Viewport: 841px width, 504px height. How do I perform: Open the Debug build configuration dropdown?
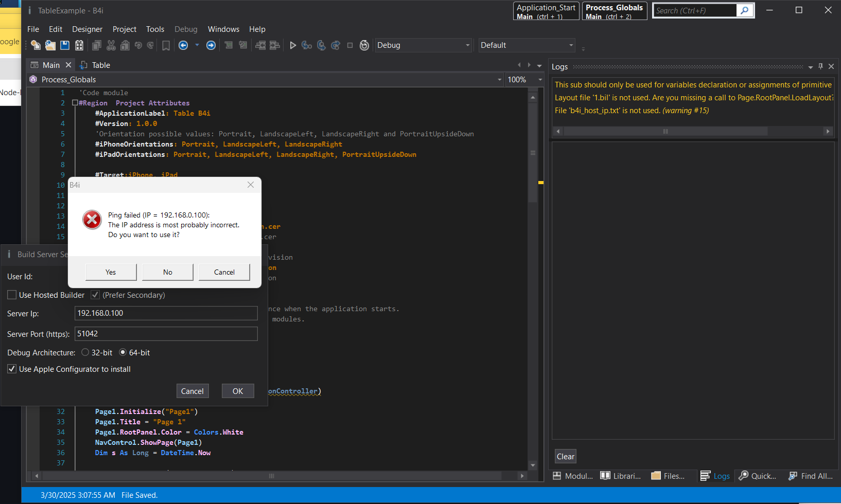(x=423, y=45)
